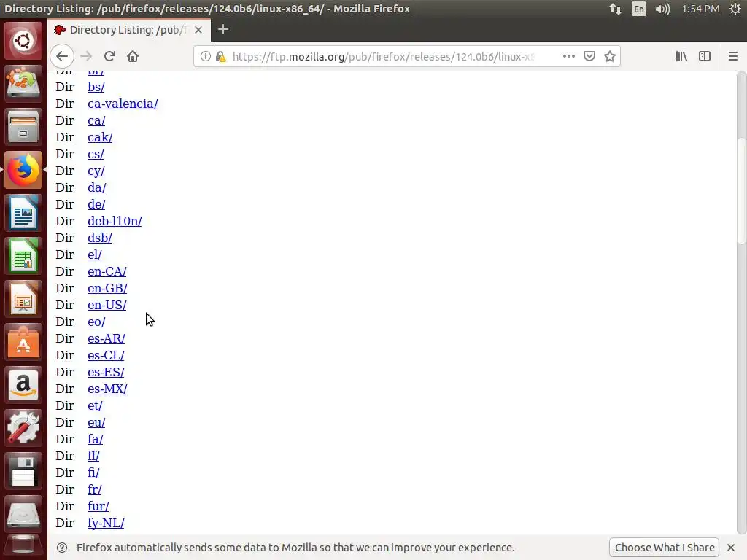
Task: Go back to the previous page
Action: click(x=62, y=56)
